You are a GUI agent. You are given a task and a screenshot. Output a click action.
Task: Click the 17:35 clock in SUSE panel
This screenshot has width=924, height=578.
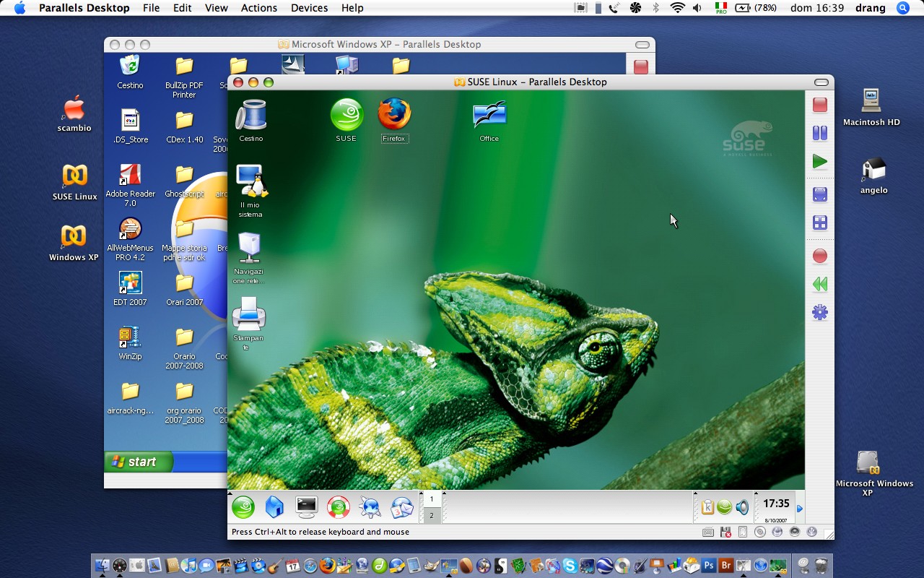tap(776, 504)
